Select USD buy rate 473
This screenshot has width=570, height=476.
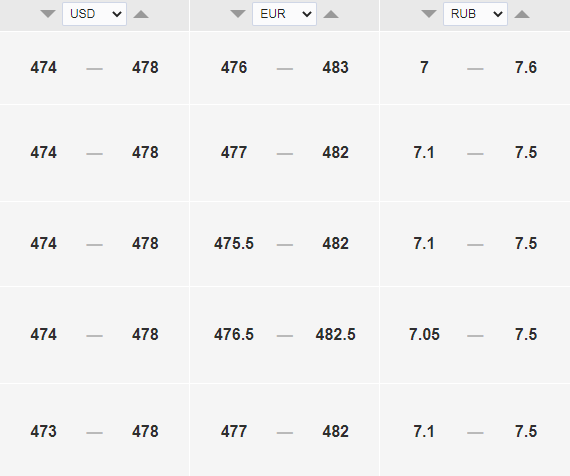tap(44, 431)
